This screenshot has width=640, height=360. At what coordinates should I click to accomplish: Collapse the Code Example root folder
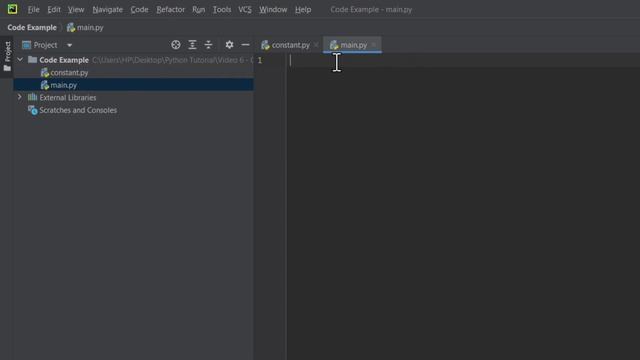(x=20, y=60)
